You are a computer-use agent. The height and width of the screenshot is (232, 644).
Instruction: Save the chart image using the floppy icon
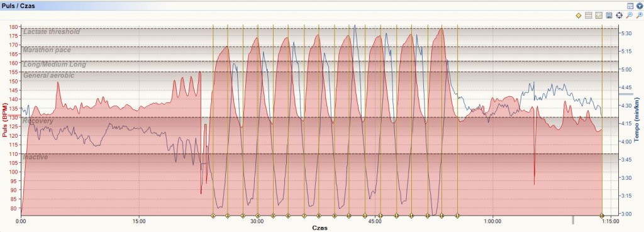pyautogui.click(x=609, y=16)
